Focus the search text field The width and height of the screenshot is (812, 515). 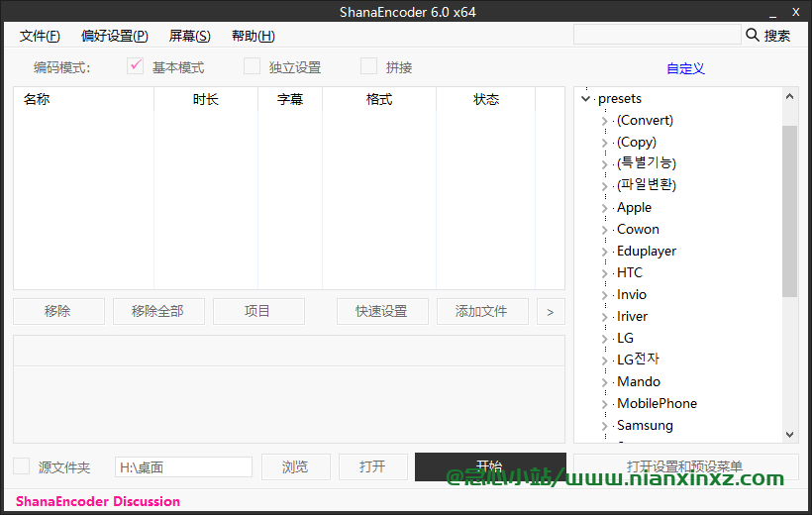[658, 35]
